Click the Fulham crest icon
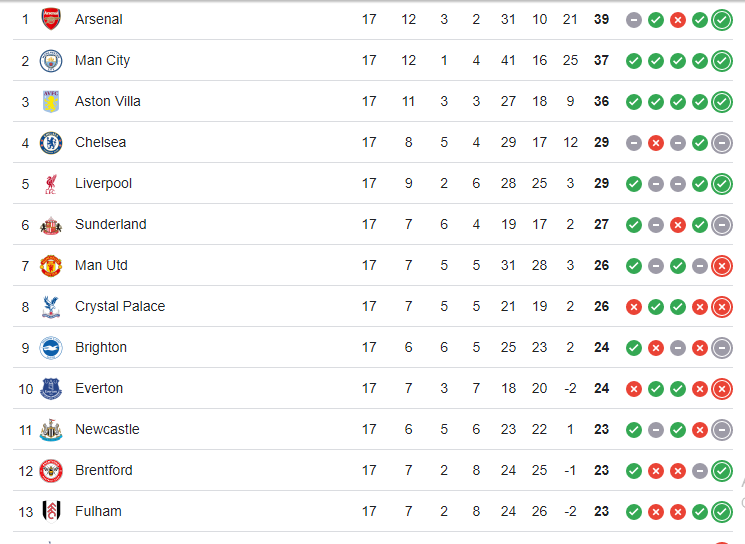745x544 pixels. click(50, 511)
